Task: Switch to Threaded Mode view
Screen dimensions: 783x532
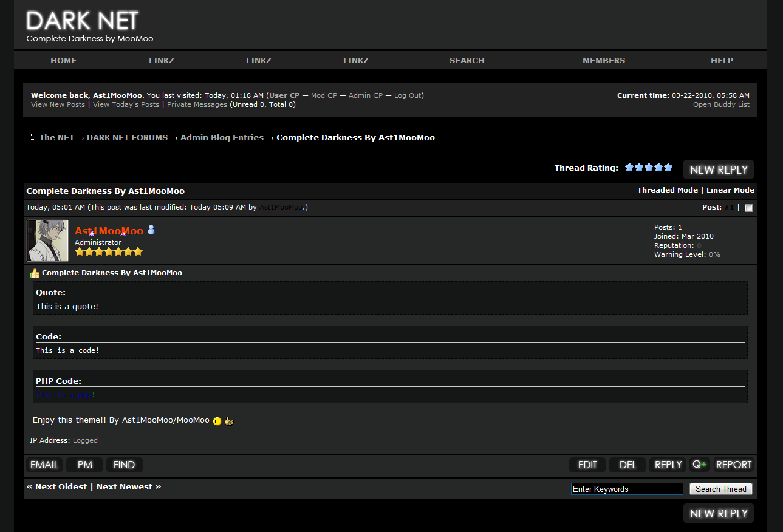Action: point(667,190)
